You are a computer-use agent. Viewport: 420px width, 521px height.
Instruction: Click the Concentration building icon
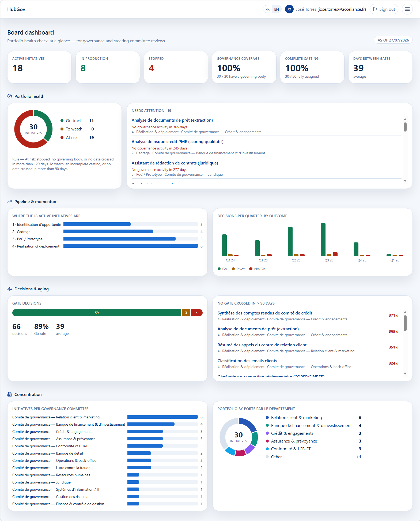(10, 395)
